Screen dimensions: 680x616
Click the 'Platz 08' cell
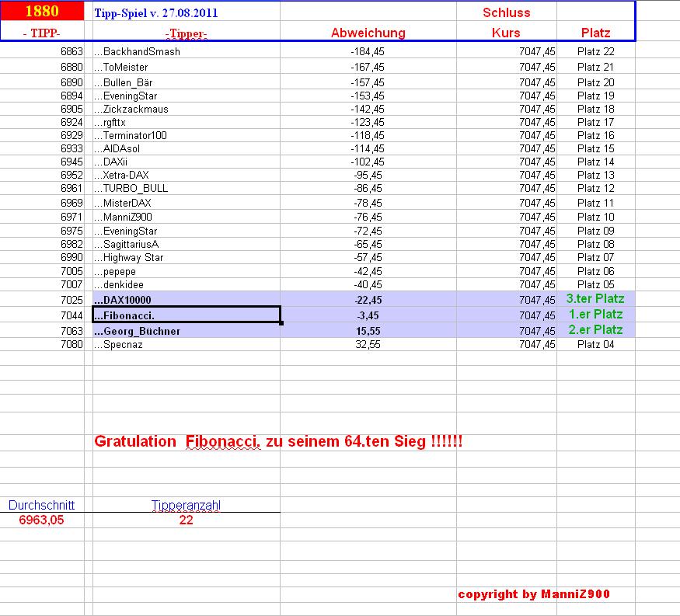(596, 245)
